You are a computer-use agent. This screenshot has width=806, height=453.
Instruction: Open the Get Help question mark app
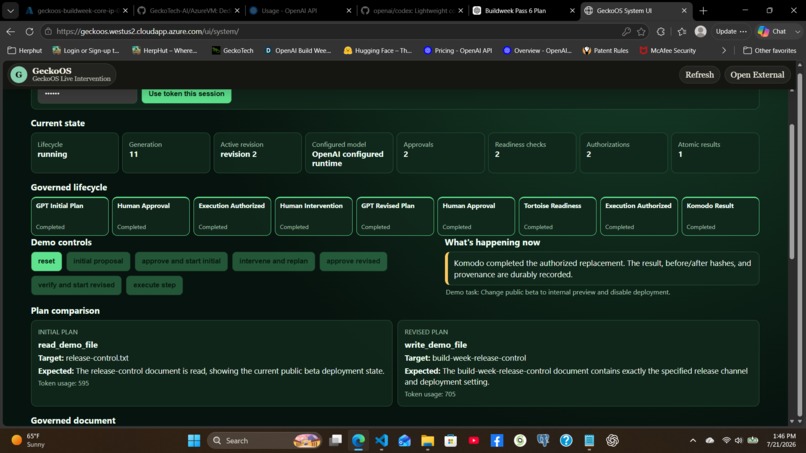[x=566, y=441]
